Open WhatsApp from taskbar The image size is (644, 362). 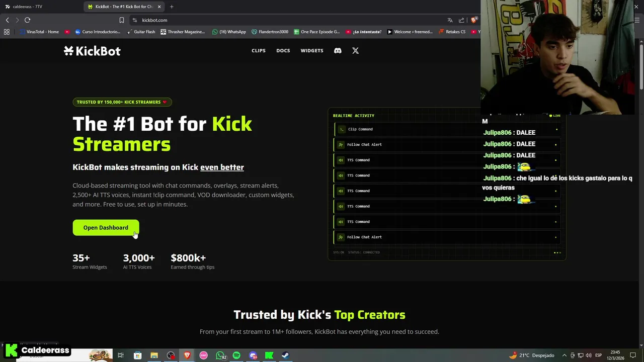point(220,355)
